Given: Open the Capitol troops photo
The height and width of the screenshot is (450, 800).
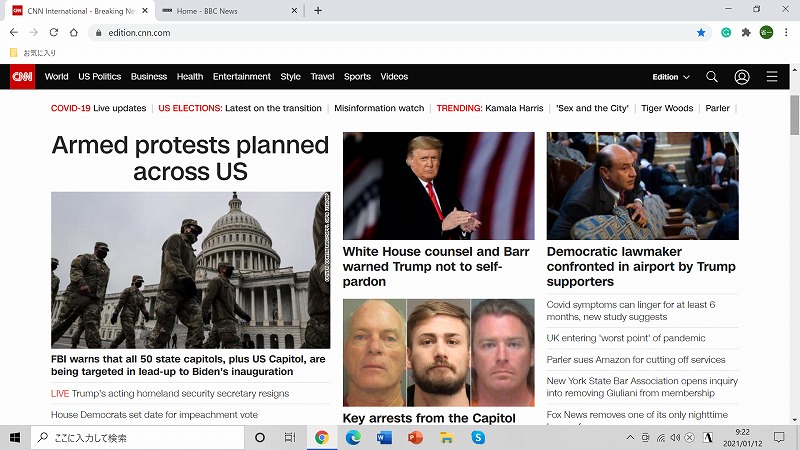Looking at the screenshot, I should [x=191, y=270].
